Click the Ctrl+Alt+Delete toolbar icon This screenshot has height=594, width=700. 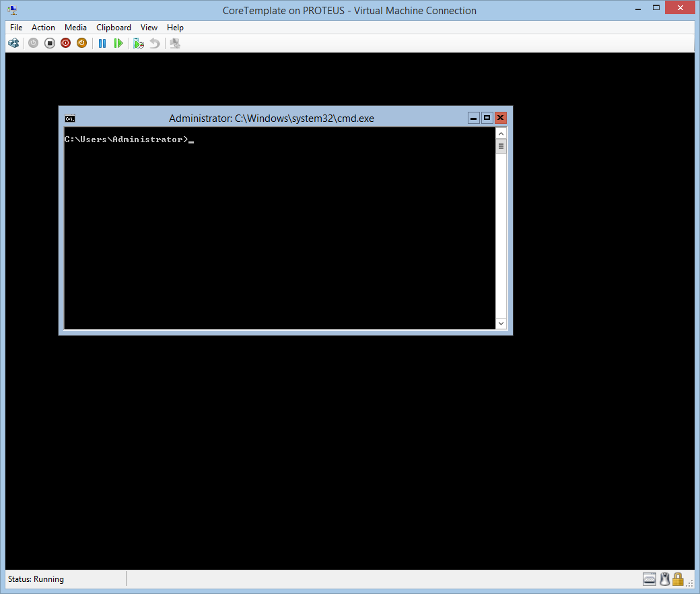[13, 43]
